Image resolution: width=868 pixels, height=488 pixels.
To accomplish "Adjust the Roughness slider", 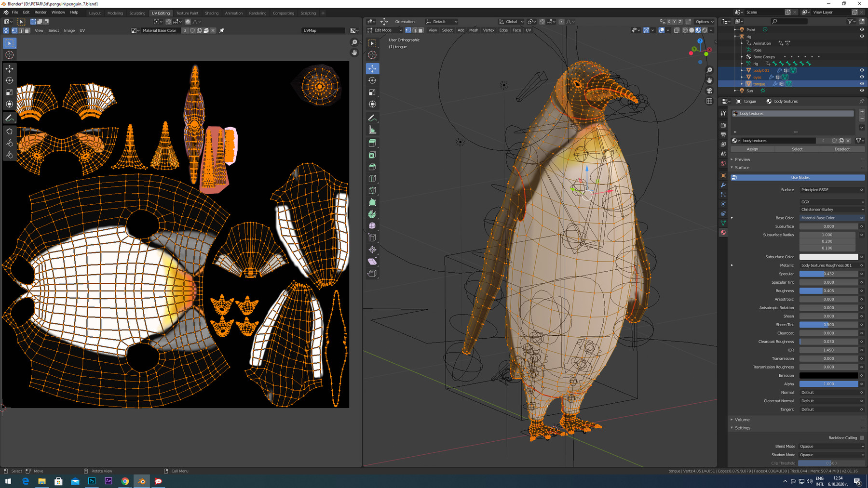I will 828,290.
